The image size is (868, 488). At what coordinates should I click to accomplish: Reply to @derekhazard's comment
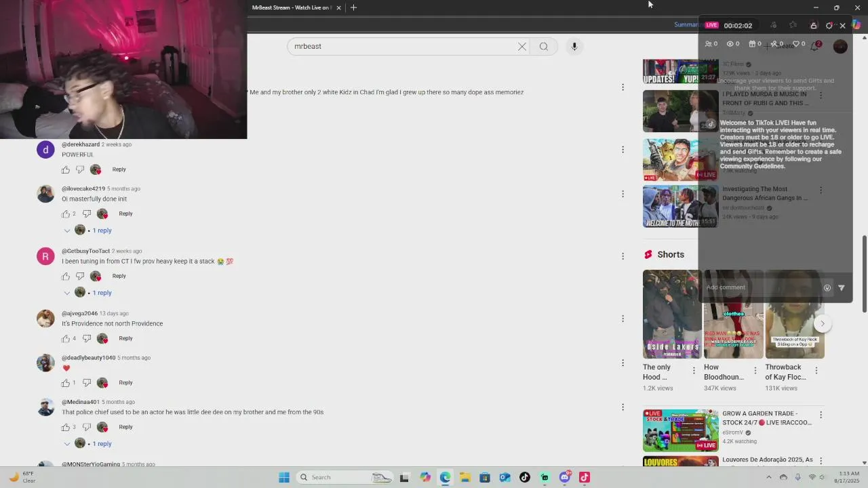(119, 169)
